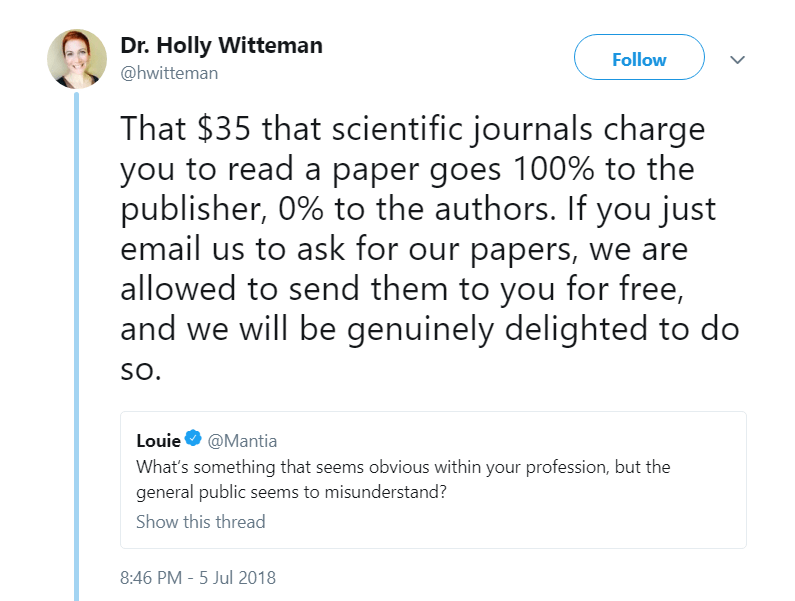Click the blue vertical thread line

coord(77,350)
